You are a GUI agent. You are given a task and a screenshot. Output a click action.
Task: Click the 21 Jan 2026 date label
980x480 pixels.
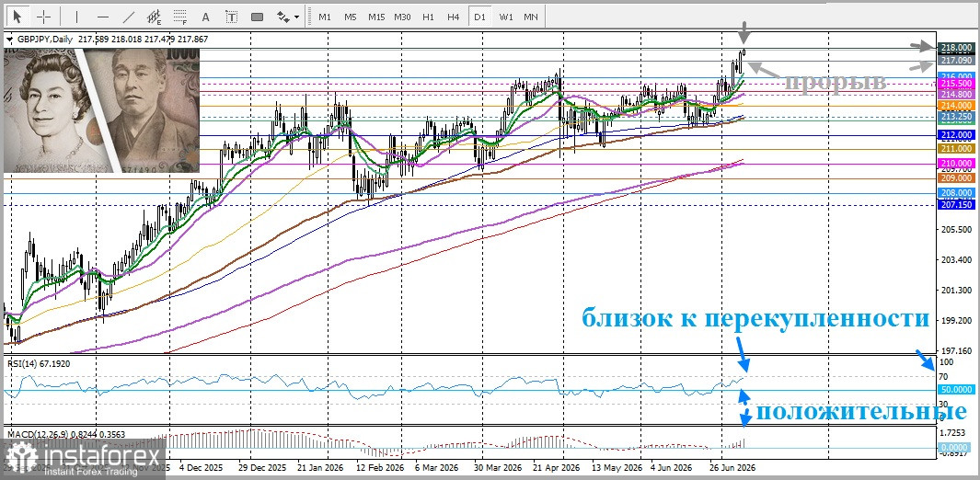click(x=322, y=467)
